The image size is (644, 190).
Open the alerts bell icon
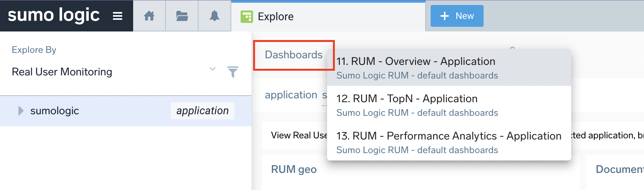tap(215, 16)
